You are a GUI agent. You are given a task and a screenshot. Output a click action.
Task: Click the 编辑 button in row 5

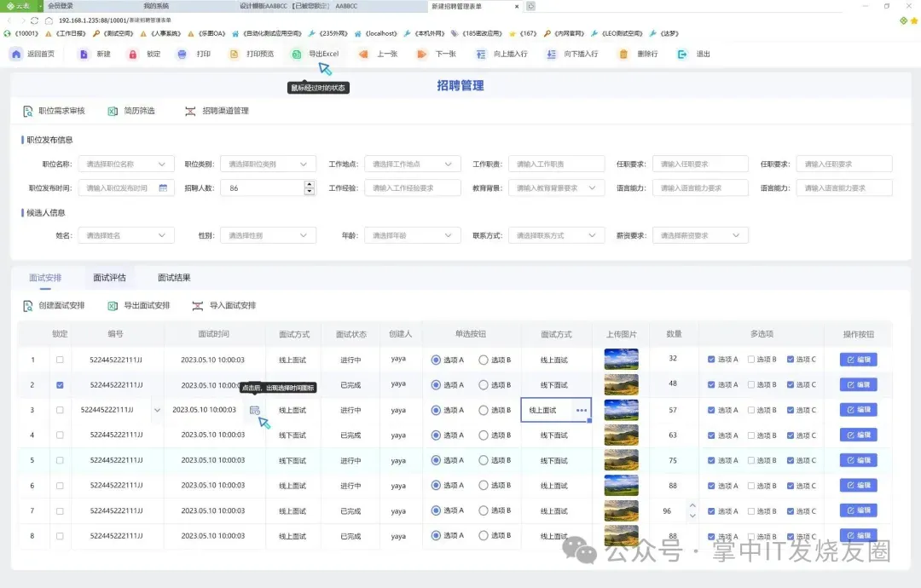[858, 460]
